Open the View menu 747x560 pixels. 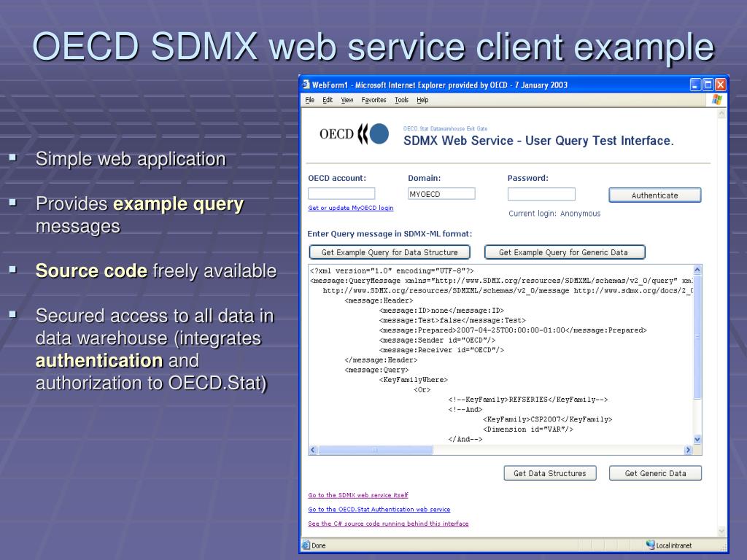coord(347,100)
